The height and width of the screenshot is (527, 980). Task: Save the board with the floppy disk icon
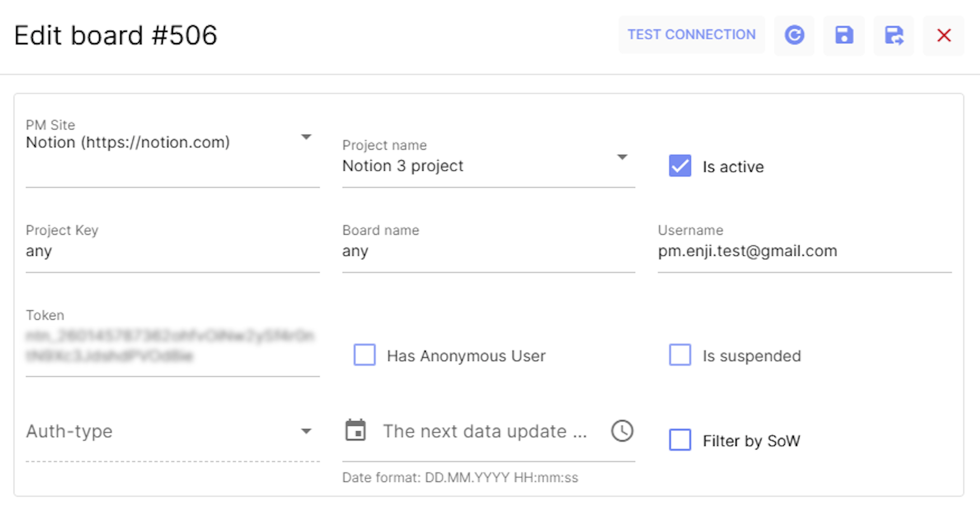[x=844, y=35]
